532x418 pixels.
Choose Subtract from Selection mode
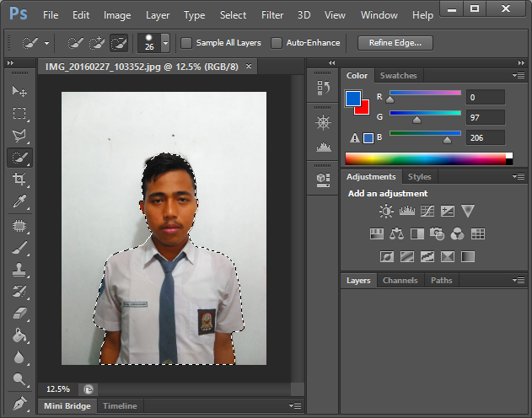(x=119, y=43)
